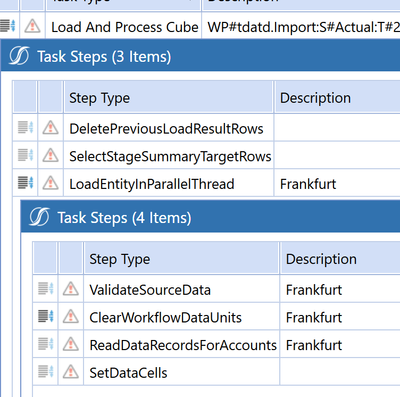The height and width of the screenshot is (397, 400).
Task: Click warning icon beside SelectStageSummaryTargetRows
Action: coord(51,156)
